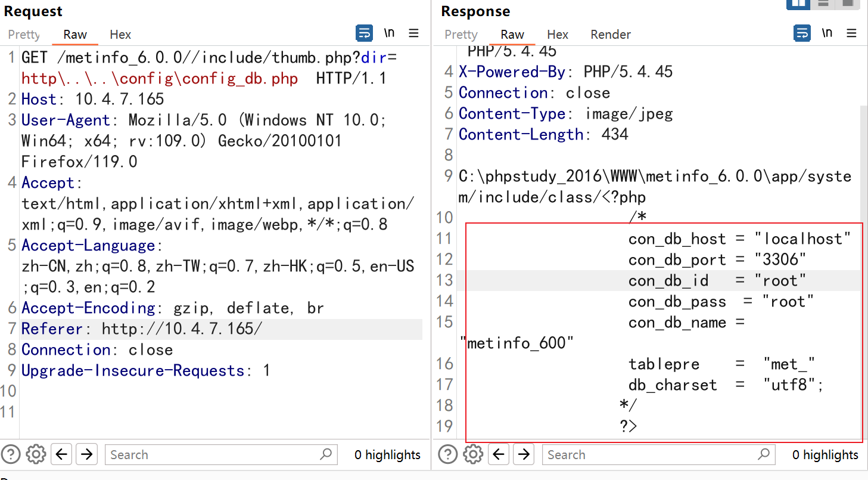868x480 pixels.
Task: Click the X-Powered-By: PHP/5.4.45 header
Action: click(x=566, y=72)
